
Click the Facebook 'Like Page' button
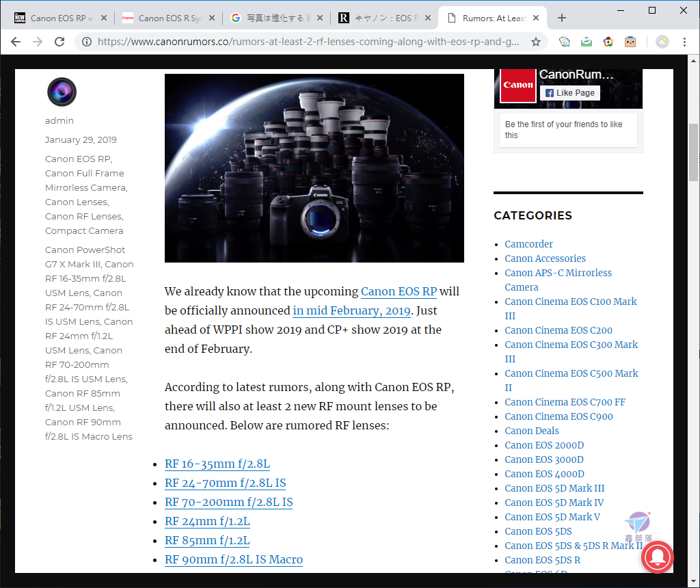click(x=570, y=93)
